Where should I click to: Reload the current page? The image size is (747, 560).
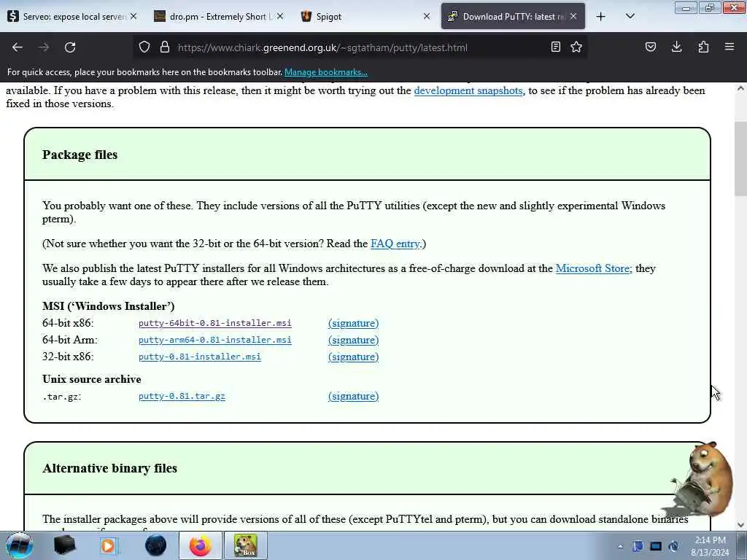click(70, 47)
